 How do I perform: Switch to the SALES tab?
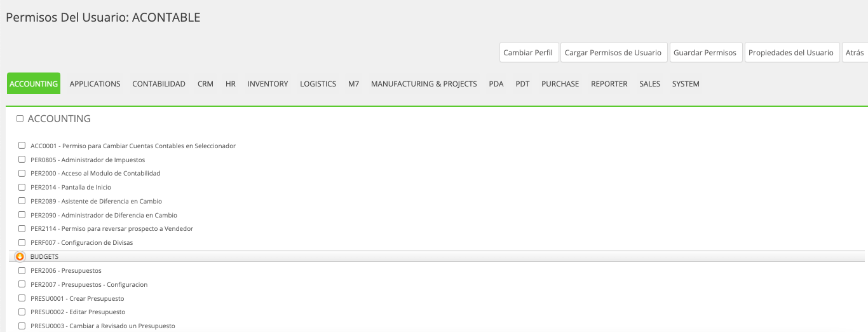[x=649, y=83]
